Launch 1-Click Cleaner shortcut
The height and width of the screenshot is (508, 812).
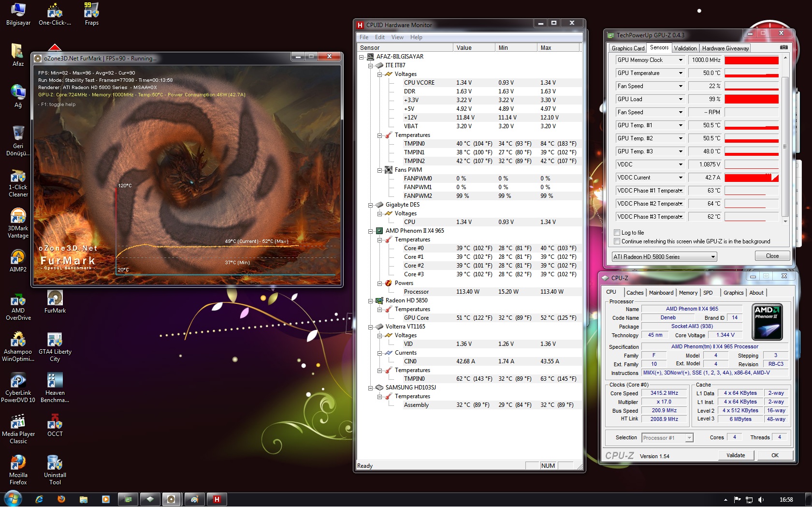[x=18, y=183]
